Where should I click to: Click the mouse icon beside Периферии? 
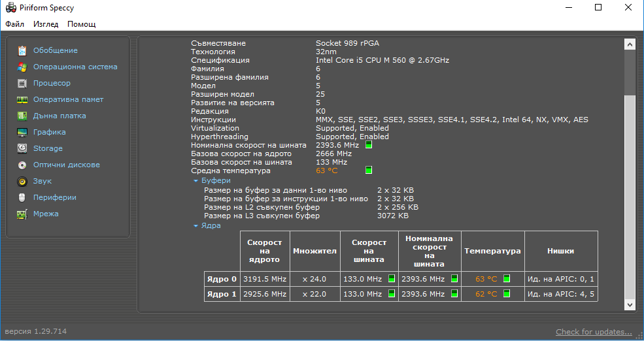(22, 198)
